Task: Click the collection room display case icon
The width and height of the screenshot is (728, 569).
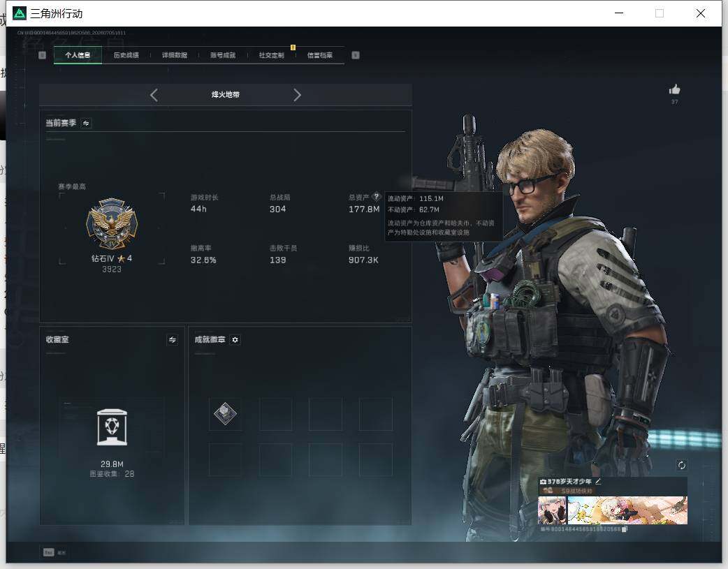Action: pos(112,427)
